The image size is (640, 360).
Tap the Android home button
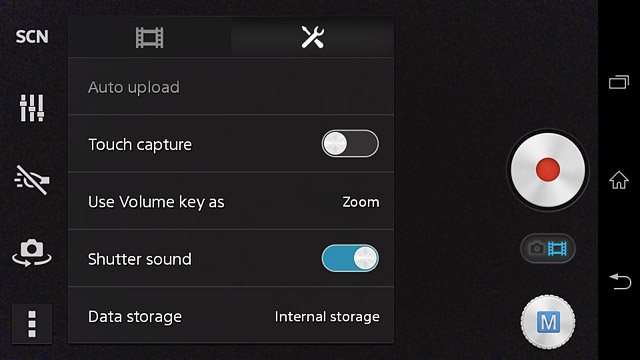[619, 180]
